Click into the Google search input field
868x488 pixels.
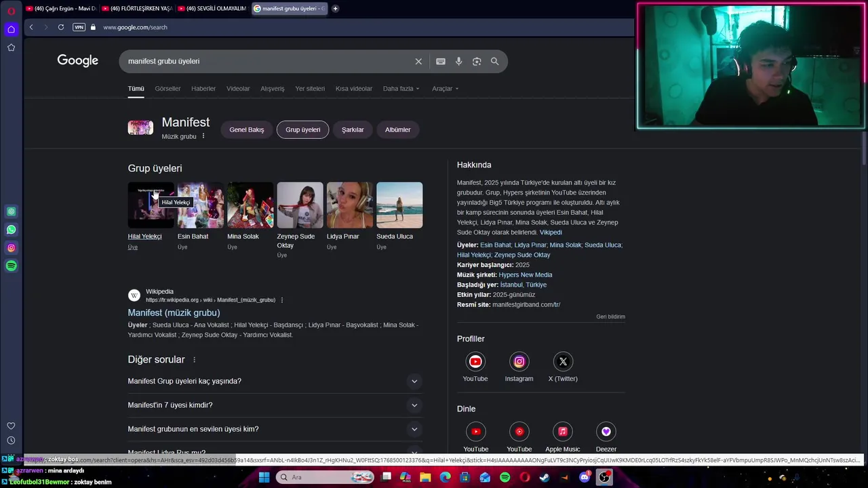point(268,61)
